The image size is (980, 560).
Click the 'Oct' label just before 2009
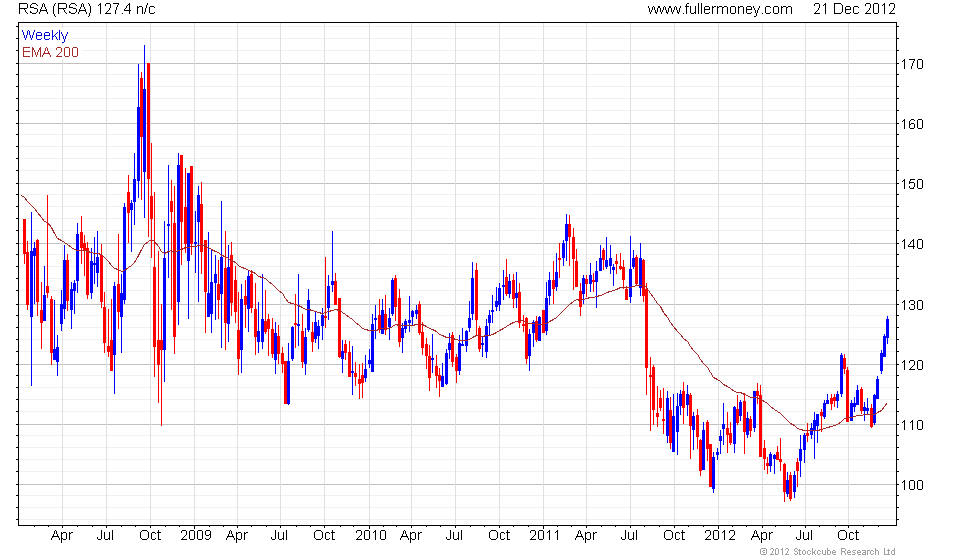(150, 536)
